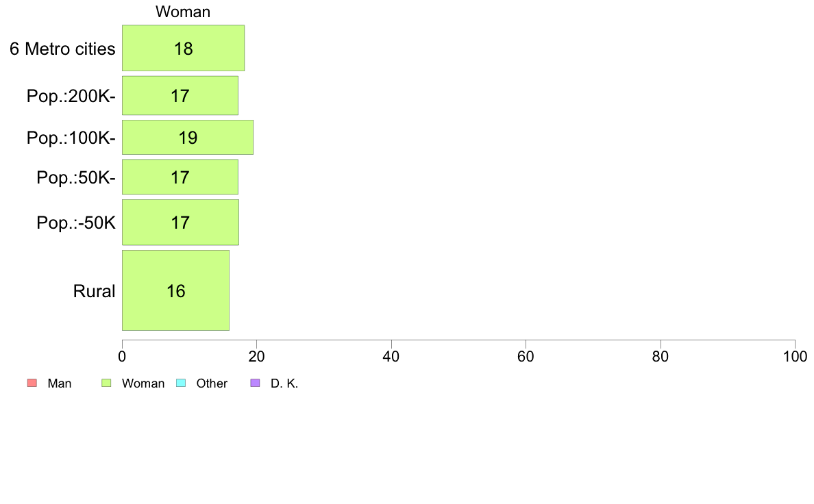This screenshot has height=504, width=814.
Task: Click the cyan Other legend swatch
Action: [181, 383]
